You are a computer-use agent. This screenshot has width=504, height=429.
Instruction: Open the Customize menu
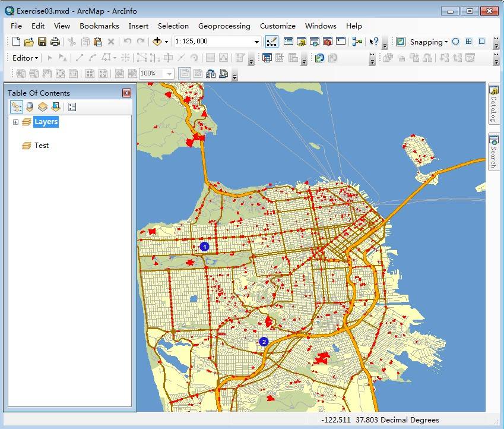278,26
